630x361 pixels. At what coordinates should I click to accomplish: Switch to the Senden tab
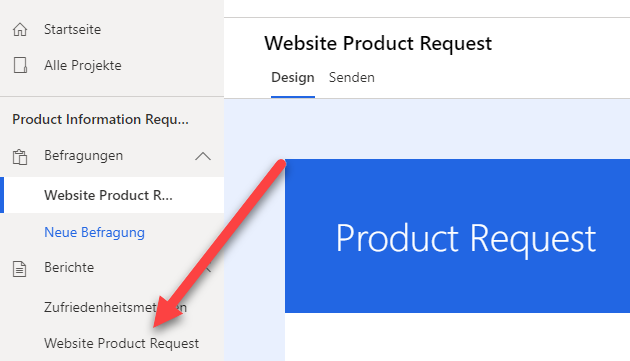352,78
